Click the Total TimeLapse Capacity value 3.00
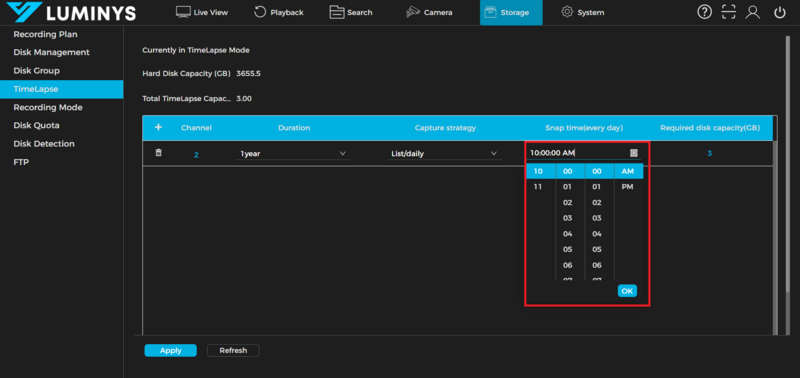 (x=244, y=98)
